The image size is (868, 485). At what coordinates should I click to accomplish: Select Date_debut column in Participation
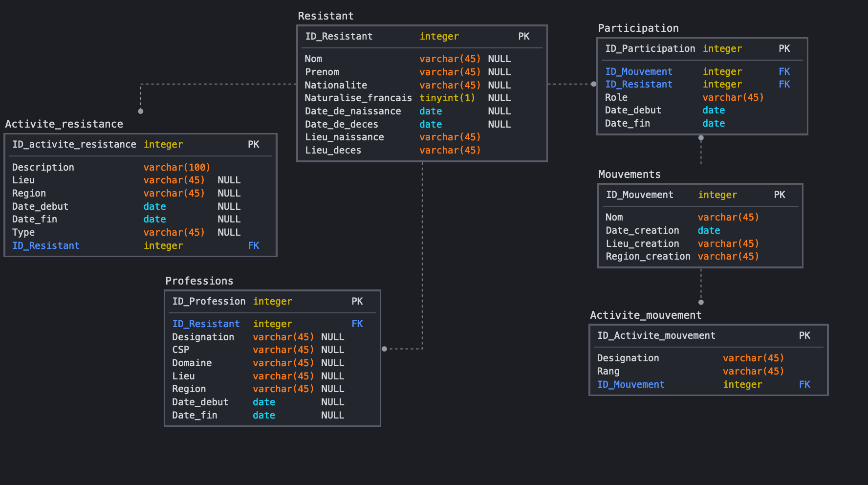pos(702,110)
